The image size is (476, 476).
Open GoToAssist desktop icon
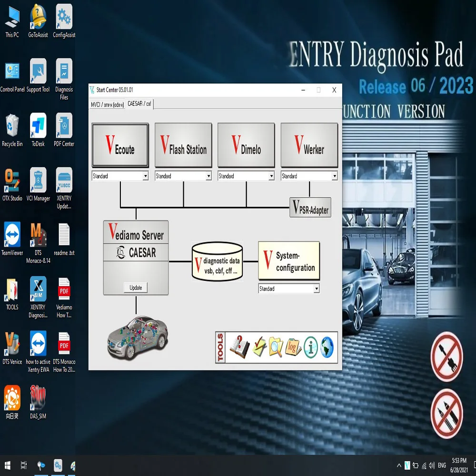tap(38, 21)
